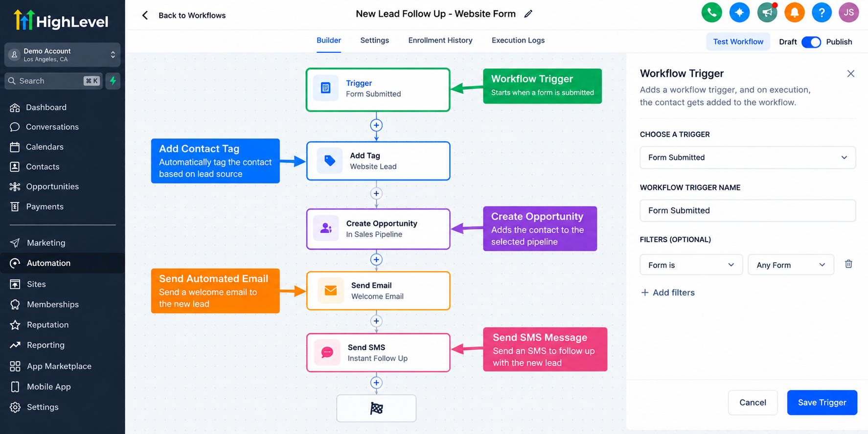Open the orange notifications bell
Viewport: 868px width, 434px height.
[794, 12]
